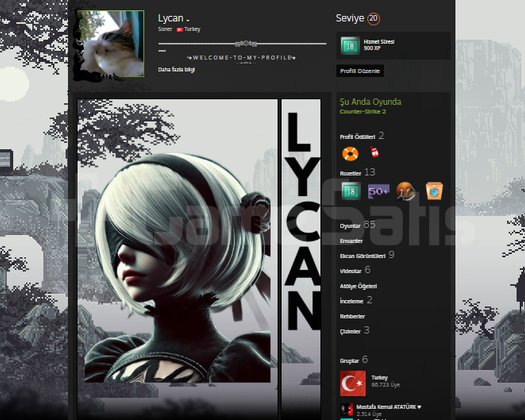
Task: Open the cat profile avatar image
Action: pos(111,44)
